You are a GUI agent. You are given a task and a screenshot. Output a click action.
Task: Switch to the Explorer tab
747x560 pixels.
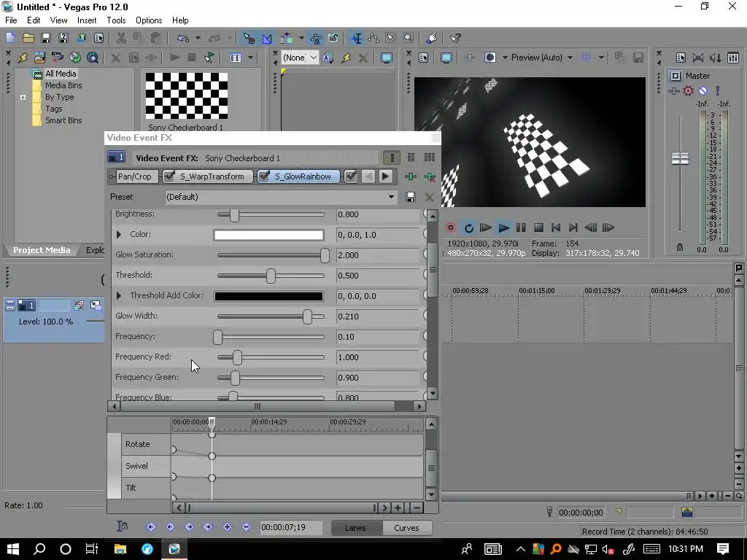[95, 250]
